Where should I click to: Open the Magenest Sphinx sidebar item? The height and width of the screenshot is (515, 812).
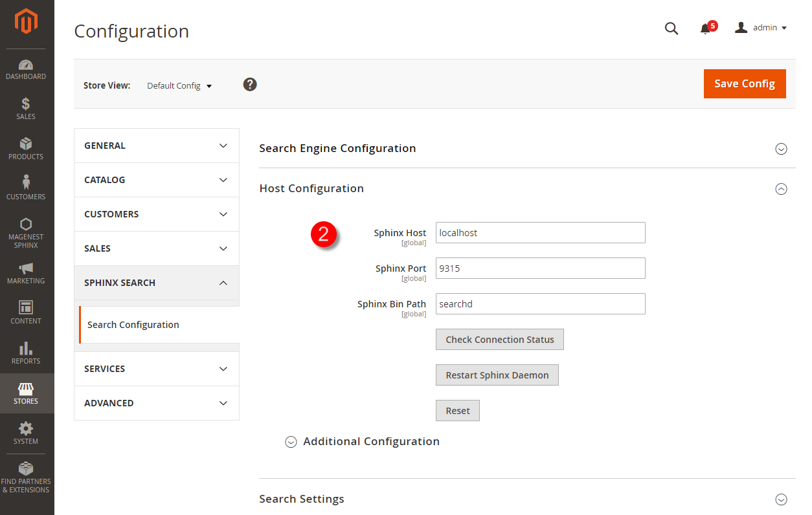tap(26, 232)
